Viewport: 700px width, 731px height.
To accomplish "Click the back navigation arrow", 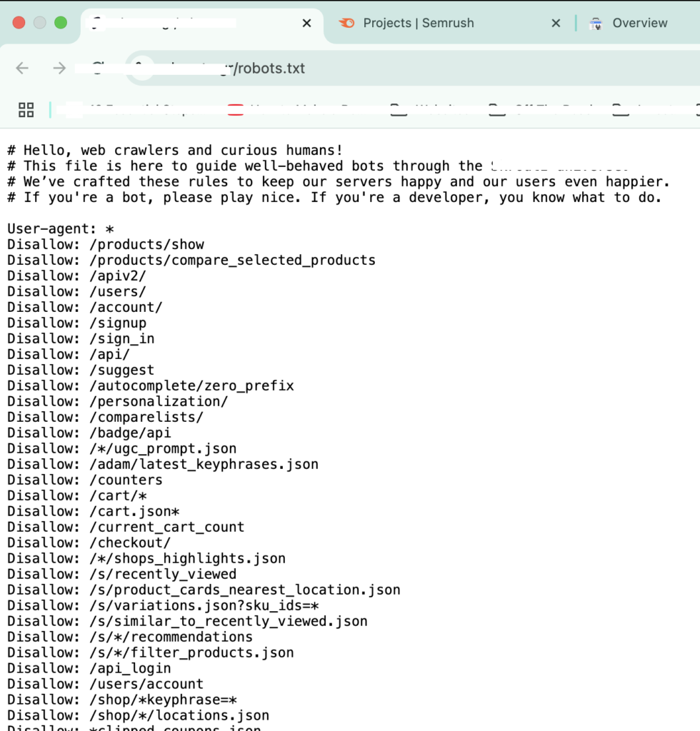I will point(21,68).
